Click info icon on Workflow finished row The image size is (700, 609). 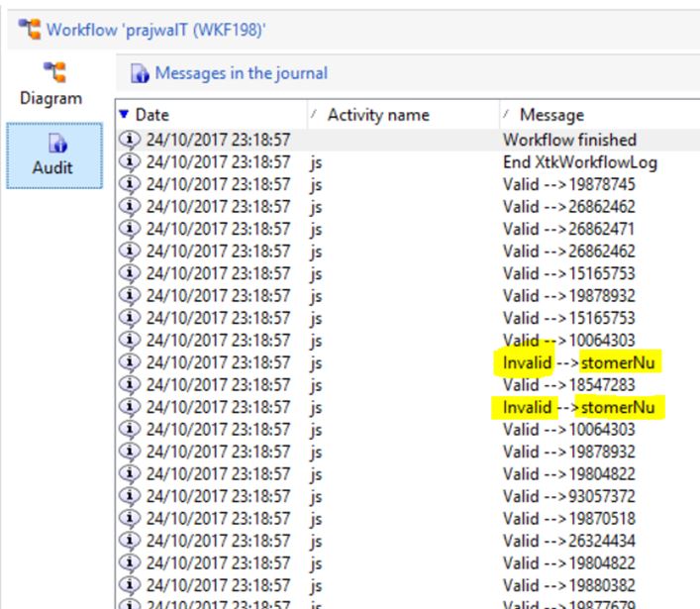click(x=130, y=140)
